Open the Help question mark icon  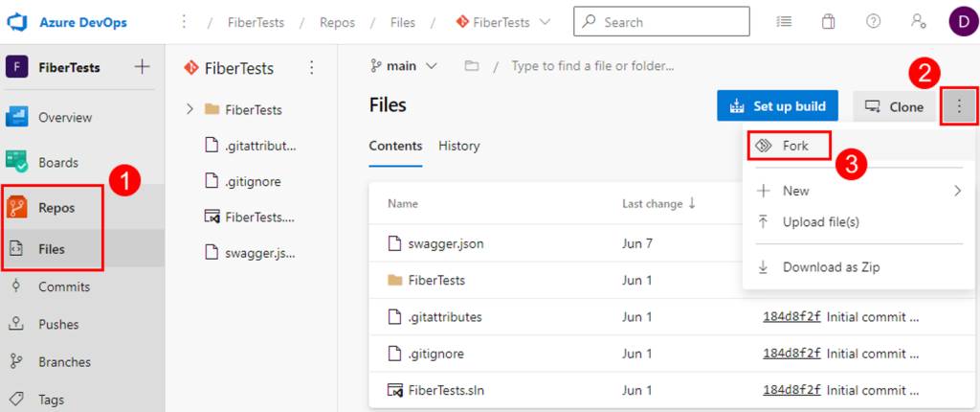873,22
